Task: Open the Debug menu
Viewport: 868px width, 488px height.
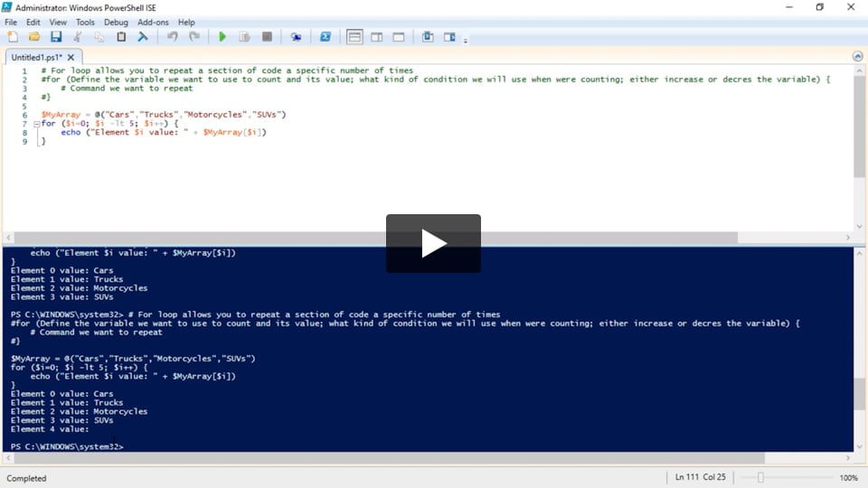Action: click(x=116, y=22)
